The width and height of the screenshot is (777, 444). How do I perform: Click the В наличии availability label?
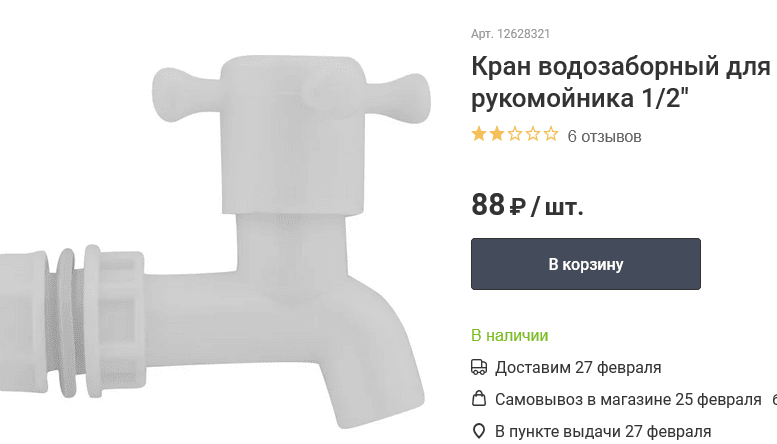click(509, 335)
